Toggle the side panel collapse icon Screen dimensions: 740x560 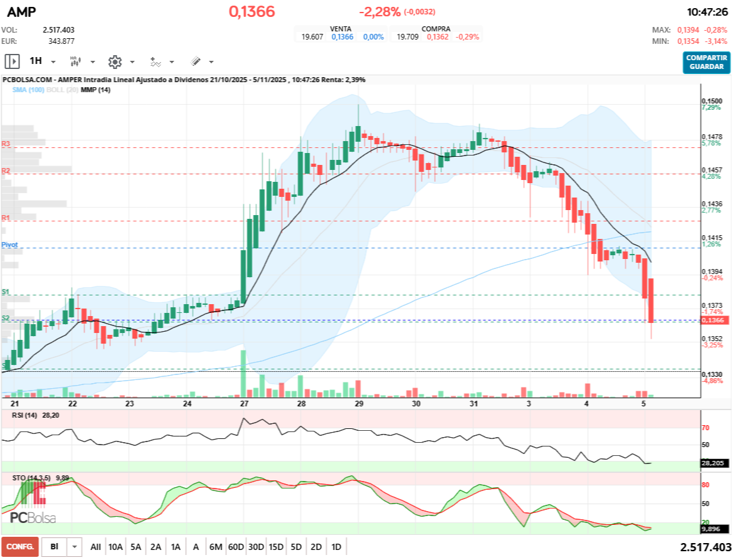click(x=12, y=61)
